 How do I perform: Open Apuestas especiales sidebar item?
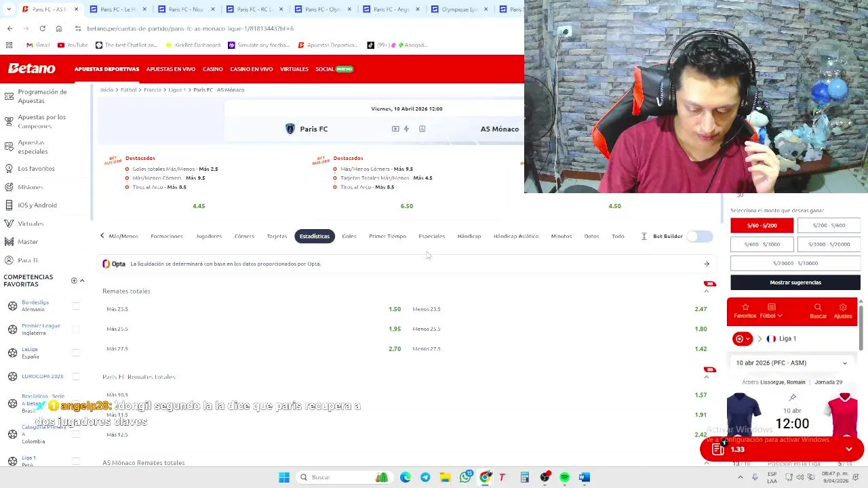33,146
